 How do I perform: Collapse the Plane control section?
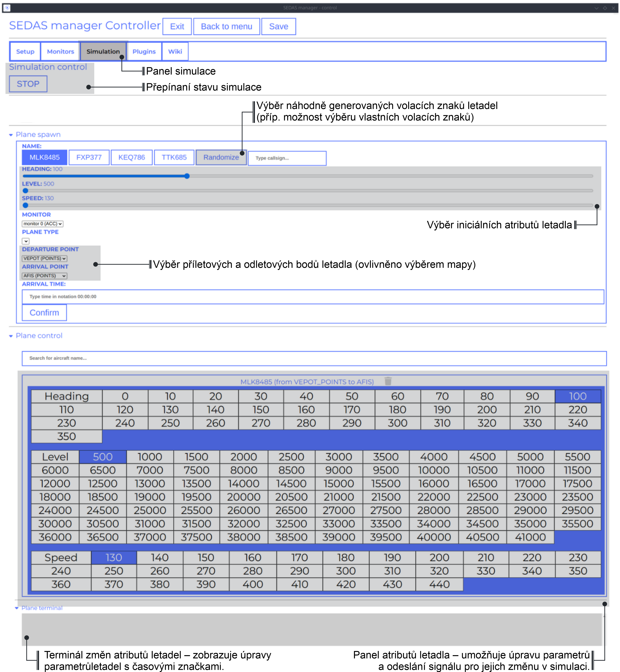tap(11, 336)
